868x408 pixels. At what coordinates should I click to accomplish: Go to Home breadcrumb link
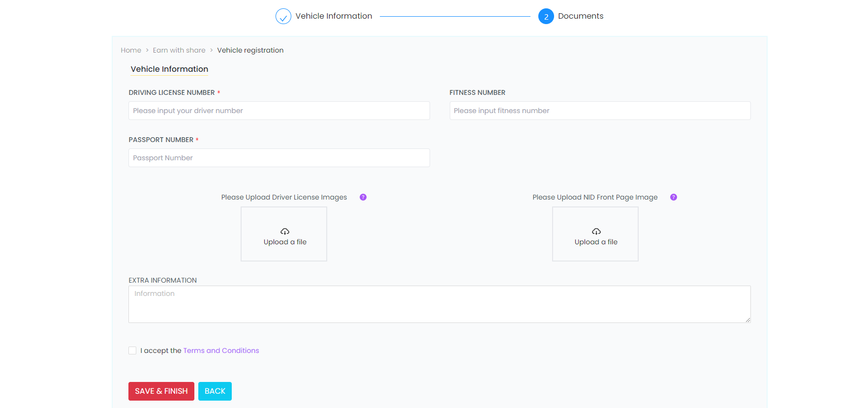(x=131, y=50)
